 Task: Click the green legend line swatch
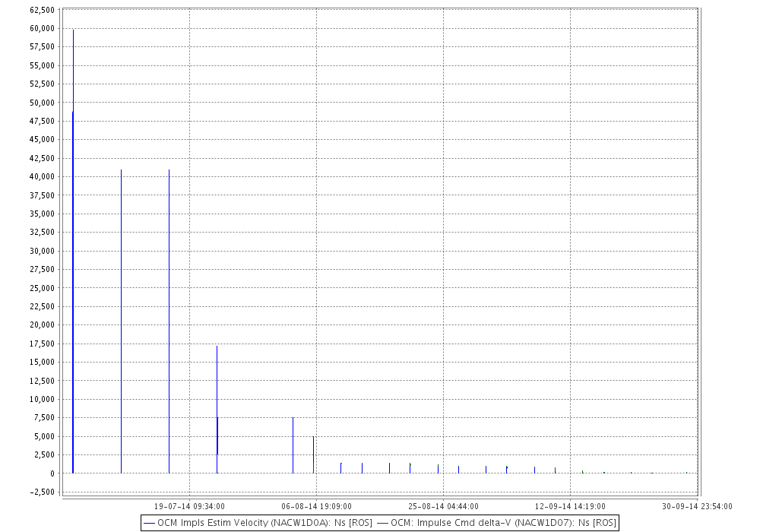coord(383,524)
